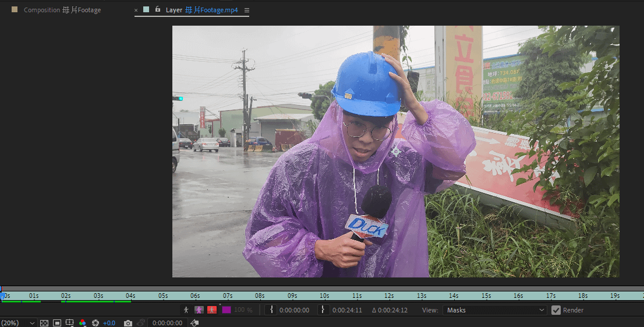Click the blue +0.0 exposure value
The width and height of the screenshot is (644, 327).
click(109, 323)
